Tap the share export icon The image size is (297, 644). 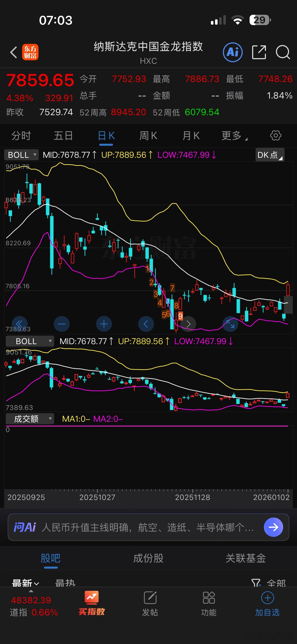tap(259, 52)
